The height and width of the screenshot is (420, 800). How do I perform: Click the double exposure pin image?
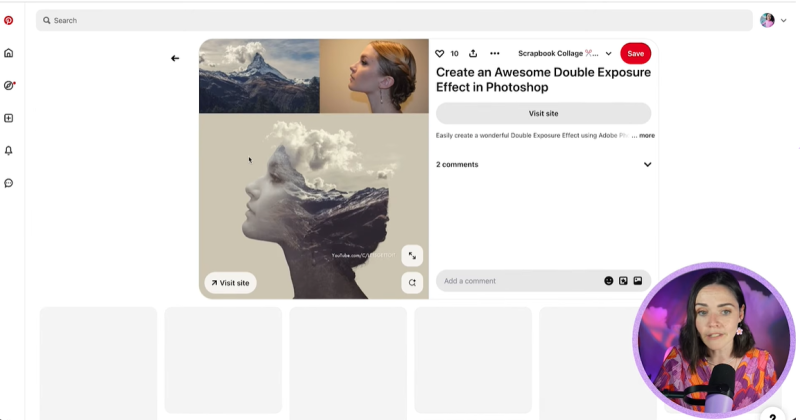[x=314, y=169]
